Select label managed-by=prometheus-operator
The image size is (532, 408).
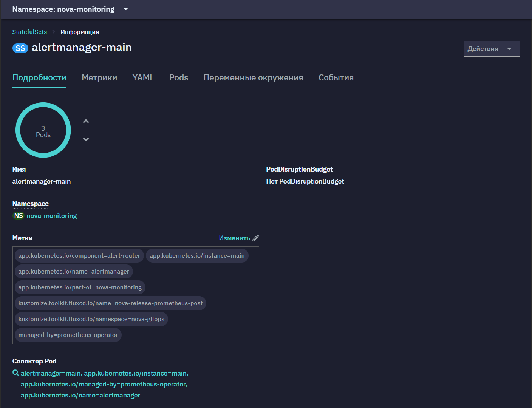tap(68, 335)
